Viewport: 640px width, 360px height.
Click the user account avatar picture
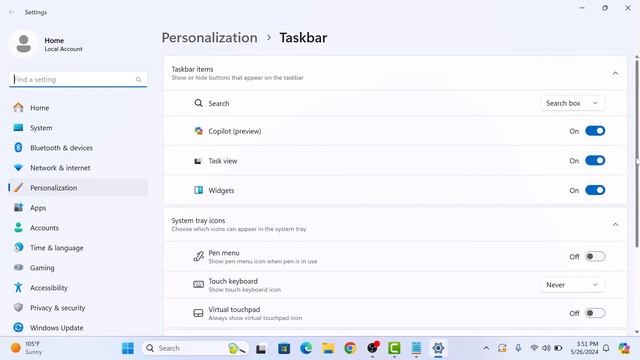[x=24, y=44]
